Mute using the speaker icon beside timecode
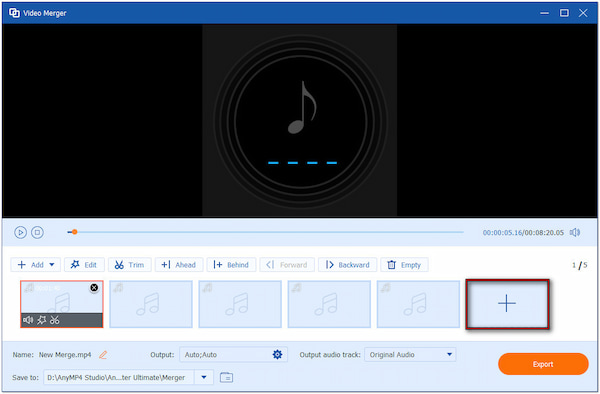600x394 pixels. (575, 232)
